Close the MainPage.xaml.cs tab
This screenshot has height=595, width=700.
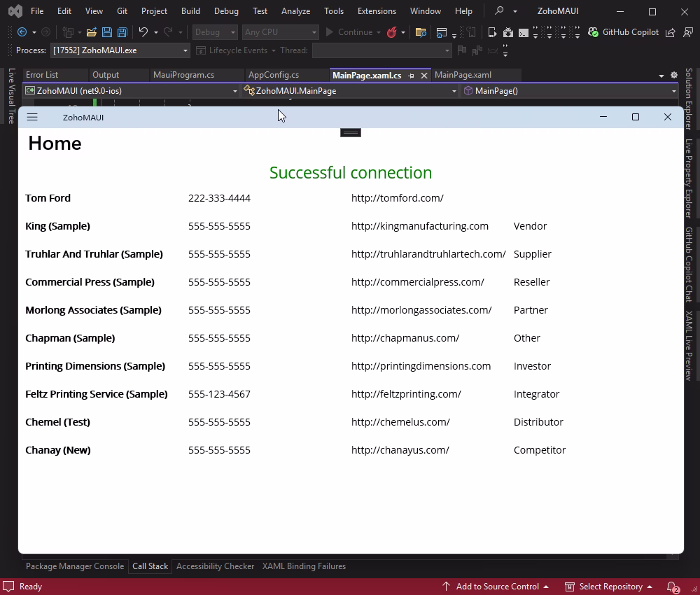424,76
